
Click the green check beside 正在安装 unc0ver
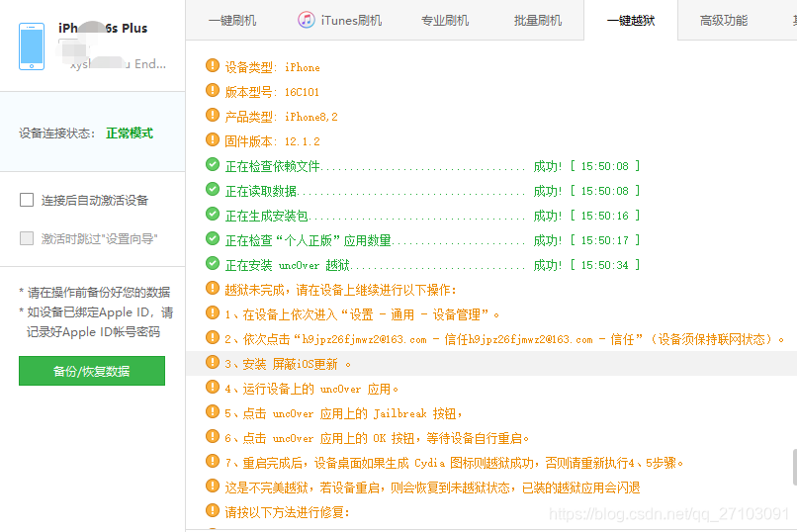tap(213, 263)
